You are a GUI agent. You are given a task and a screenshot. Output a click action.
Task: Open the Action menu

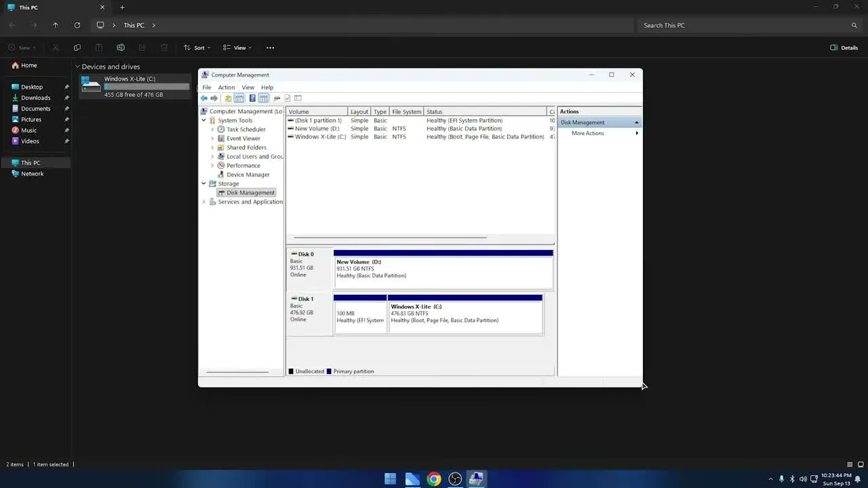coord(226,87)
